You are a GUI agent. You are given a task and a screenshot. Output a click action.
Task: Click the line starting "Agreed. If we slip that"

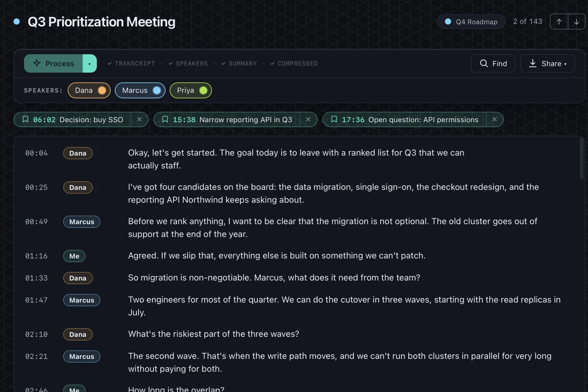click(277, 256)
